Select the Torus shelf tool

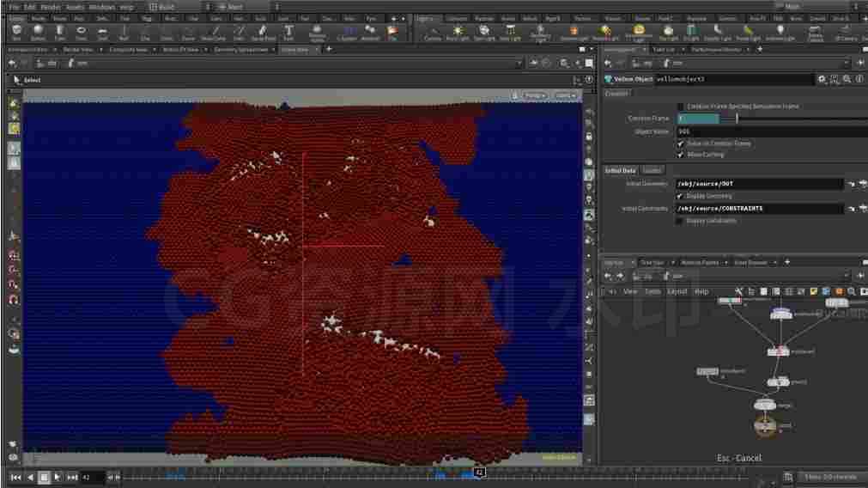(x=81, y=33)
